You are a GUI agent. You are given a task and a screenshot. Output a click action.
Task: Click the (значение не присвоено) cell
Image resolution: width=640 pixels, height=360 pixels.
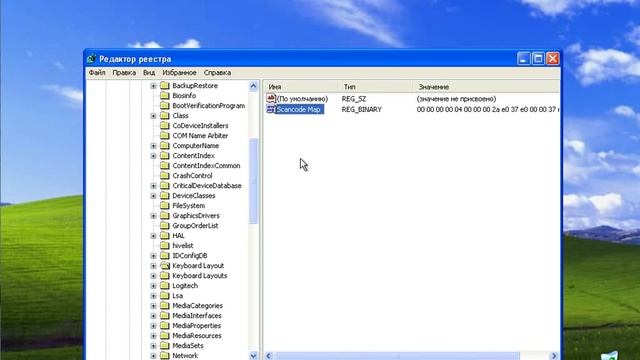point(456,99)
